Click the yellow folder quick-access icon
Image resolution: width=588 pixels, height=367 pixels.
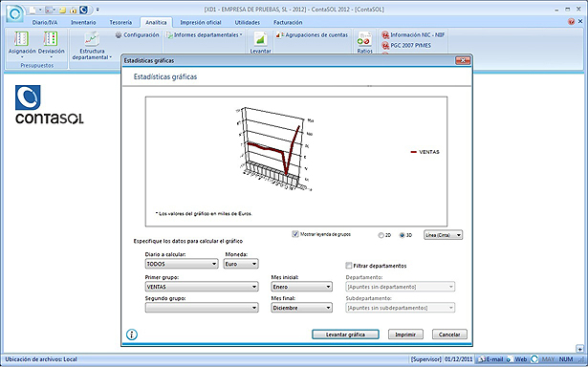63,11
